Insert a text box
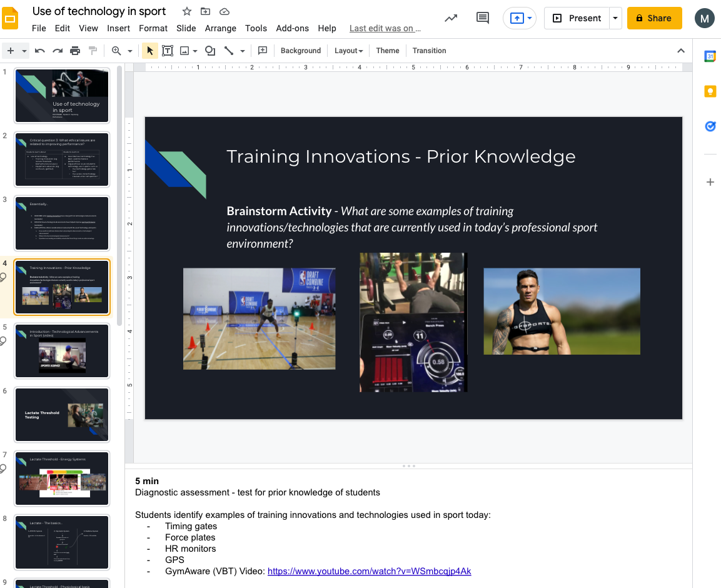 click(x=168, y=51)
